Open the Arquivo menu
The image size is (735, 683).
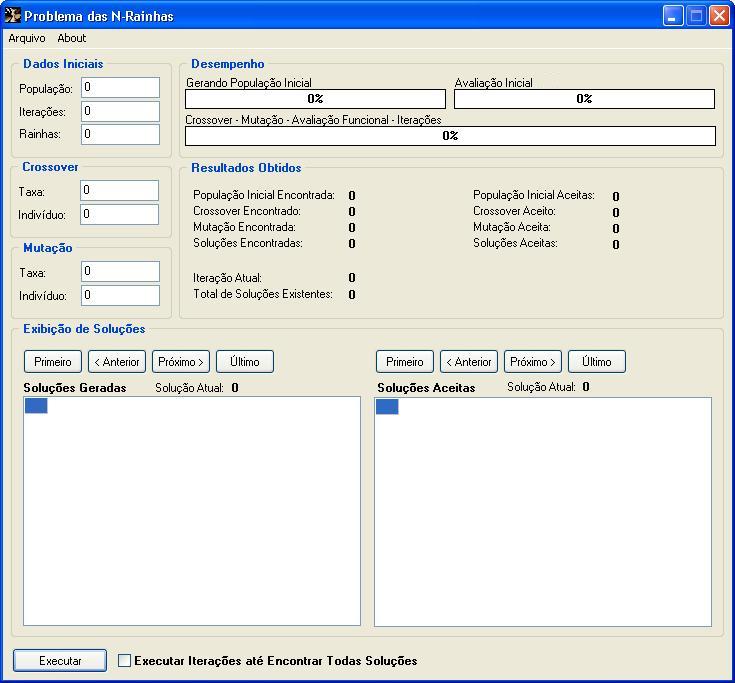click(27, 38)
